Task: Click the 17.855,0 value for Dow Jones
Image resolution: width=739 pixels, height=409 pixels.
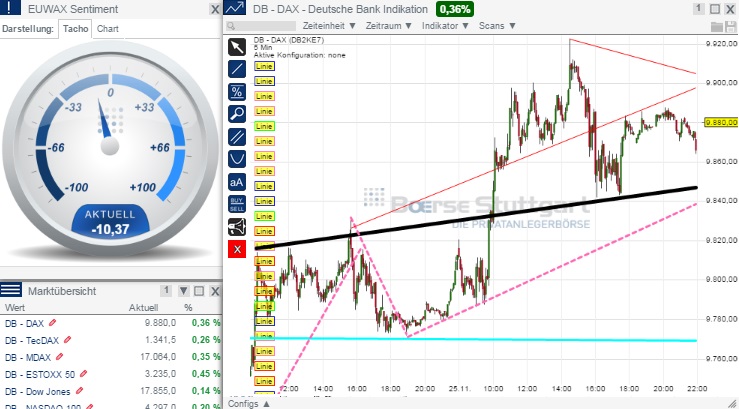Action: pos(158,391)
